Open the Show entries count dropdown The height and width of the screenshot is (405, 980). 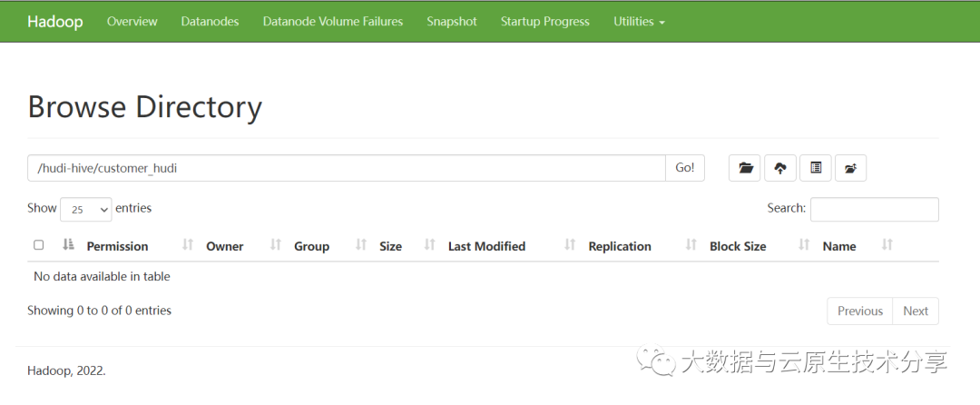[x=86, y=209]
